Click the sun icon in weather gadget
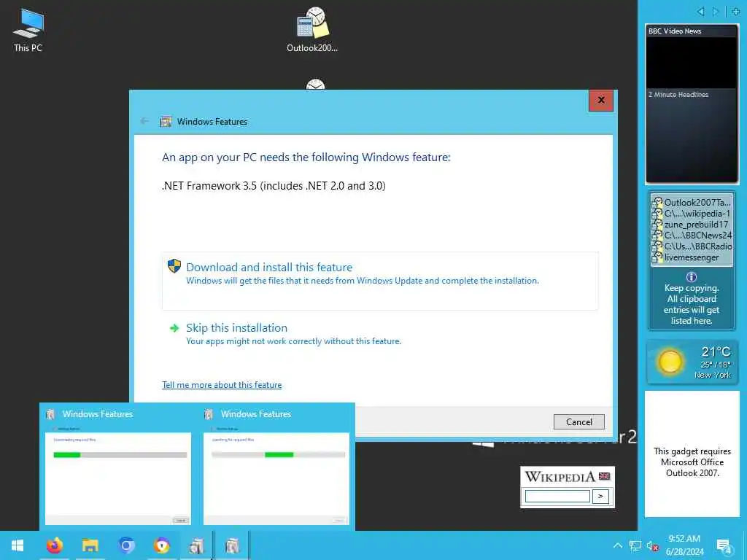Viewport: 747px width, 560px height. (x=670, y=362)
